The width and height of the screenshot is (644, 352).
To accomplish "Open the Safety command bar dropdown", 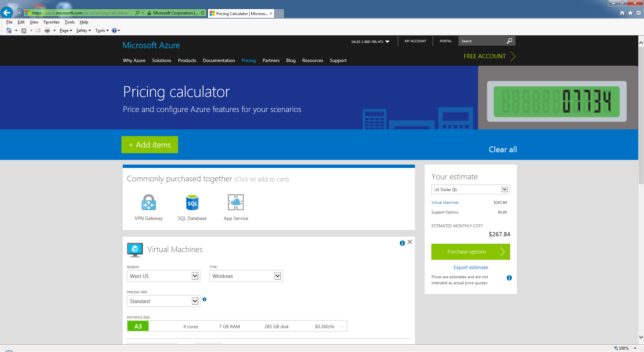I will (84, 31).
